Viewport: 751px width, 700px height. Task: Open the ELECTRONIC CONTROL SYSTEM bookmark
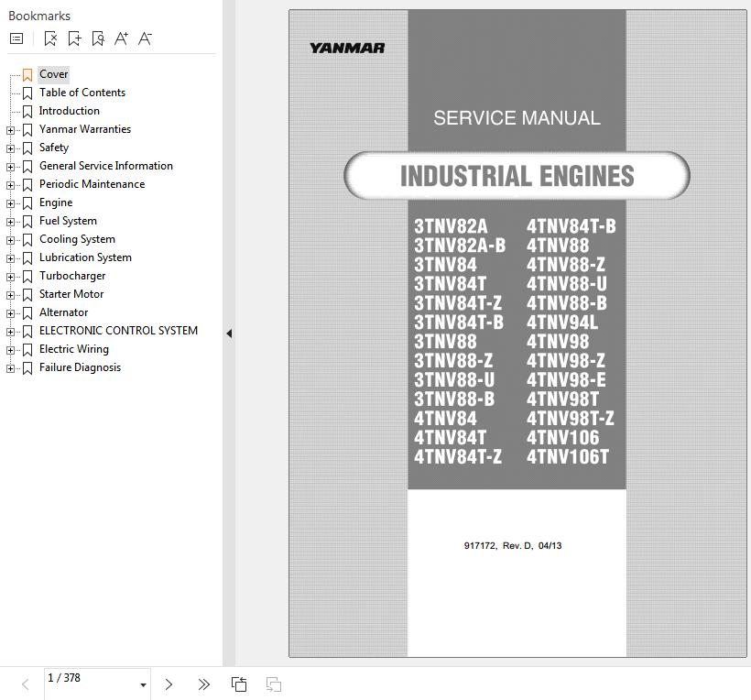(118, 331)
